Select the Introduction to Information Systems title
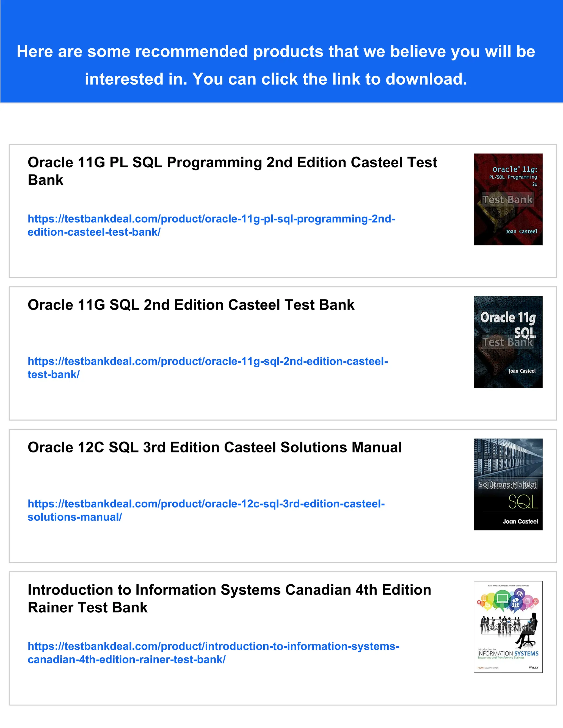Viewport: 563px width, 728px height. coord(229,590)
